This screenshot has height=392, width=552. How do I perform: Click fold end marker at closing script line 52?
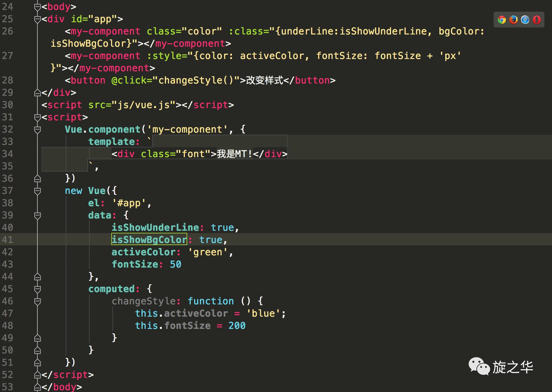[37, 375]
